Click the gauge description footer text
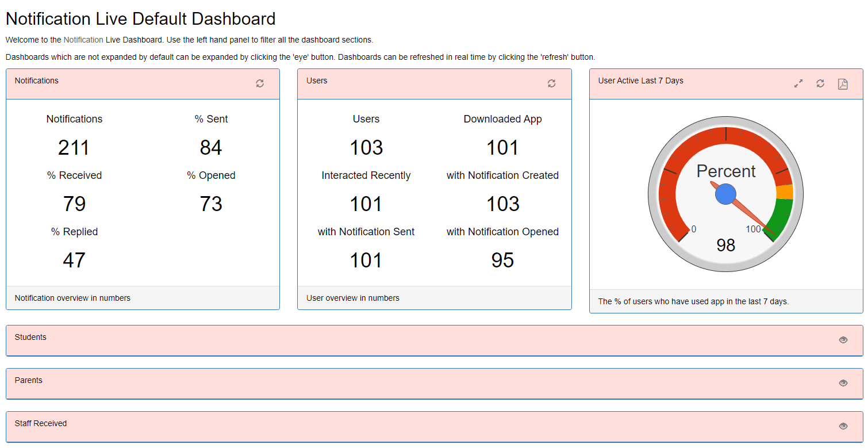The height and width of the screenshot is (448, 868). tap(693, 301)
